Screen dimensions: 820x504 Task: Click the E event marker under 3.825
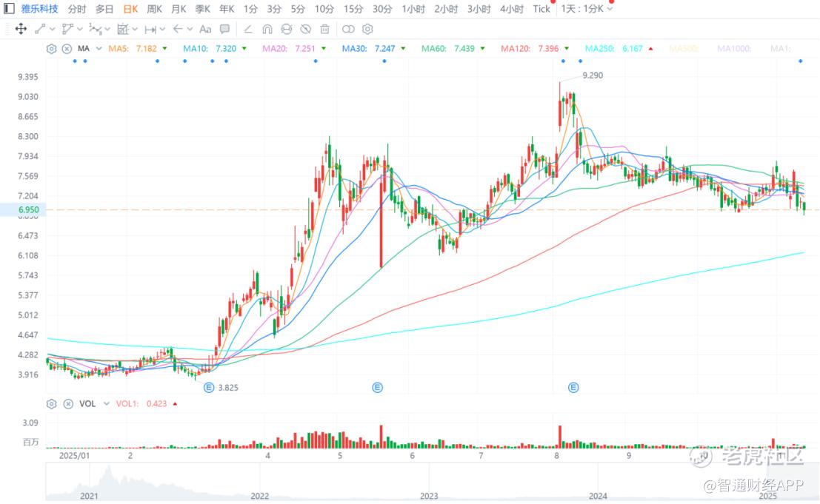(209, 388)
